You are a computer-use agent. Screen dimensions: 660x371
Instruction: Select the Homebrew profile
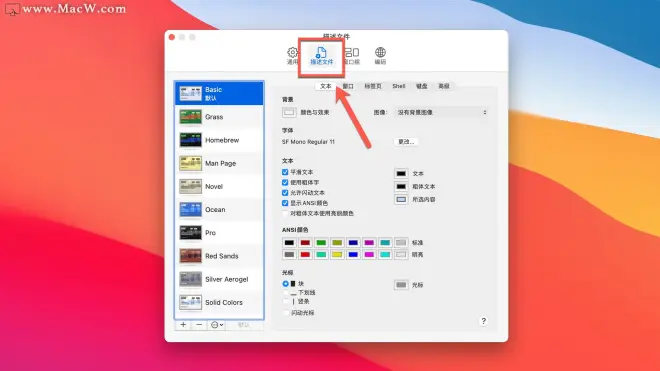(219, 140)
